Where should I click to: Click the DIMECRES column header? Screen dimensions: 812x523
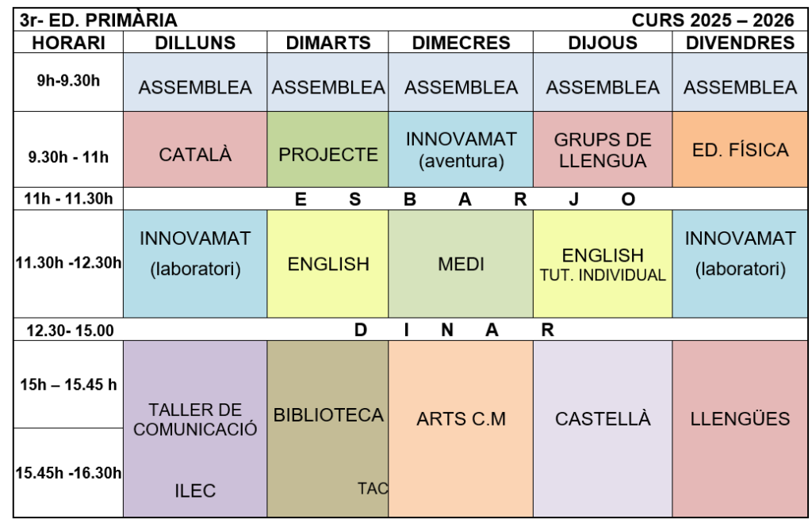pyautogui.click(x=461, y=43)
